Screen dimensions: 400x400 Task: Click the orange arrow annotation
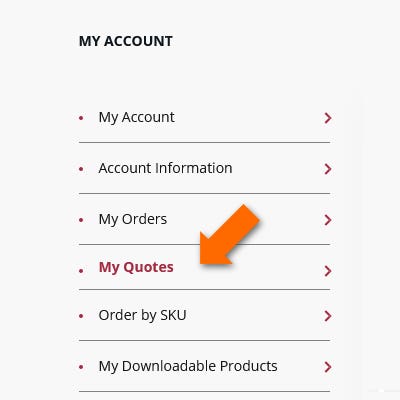[230, 234]
